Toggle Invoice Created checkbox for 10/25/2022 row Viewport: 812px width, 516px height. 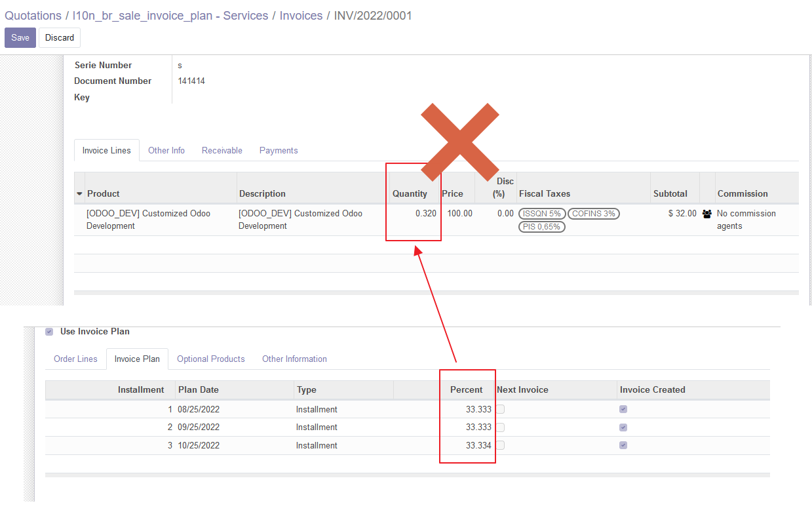tap(623, 445)
